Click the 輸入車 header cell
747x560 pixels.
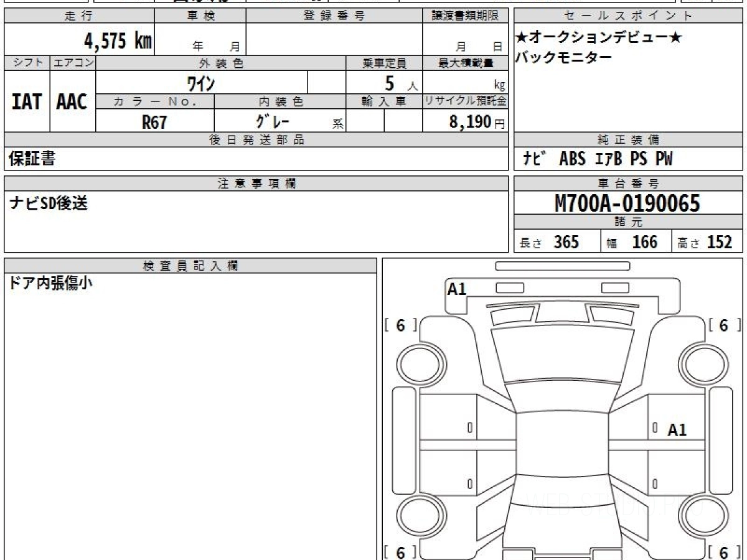point(384,101)
